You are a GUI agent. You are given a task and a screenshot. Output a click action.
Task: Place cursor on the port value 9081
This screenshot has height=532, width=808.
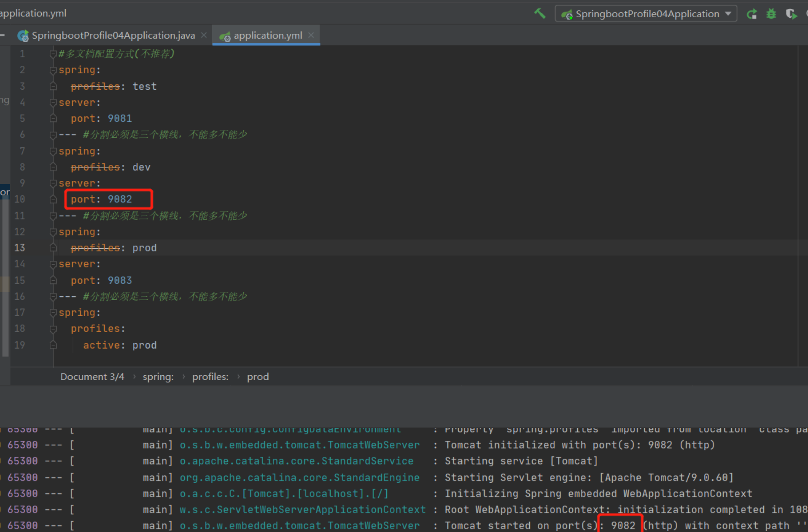pyautogui.click(x=120, y=118)
